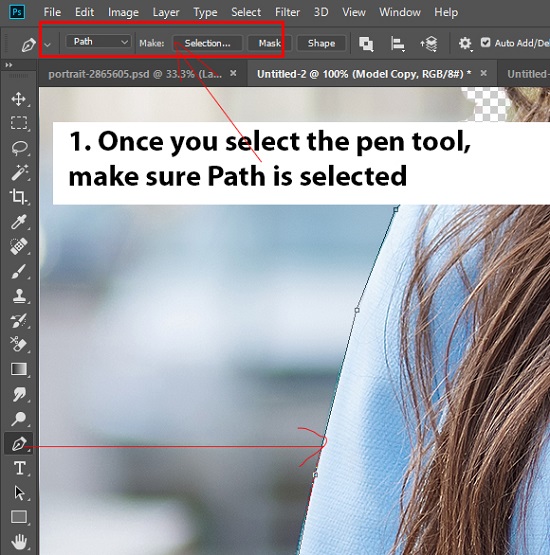The width and height of the screenshot is (550, 555).
Task: Expand the collapsed toolbar double arrows
Action: click(9, 65)
